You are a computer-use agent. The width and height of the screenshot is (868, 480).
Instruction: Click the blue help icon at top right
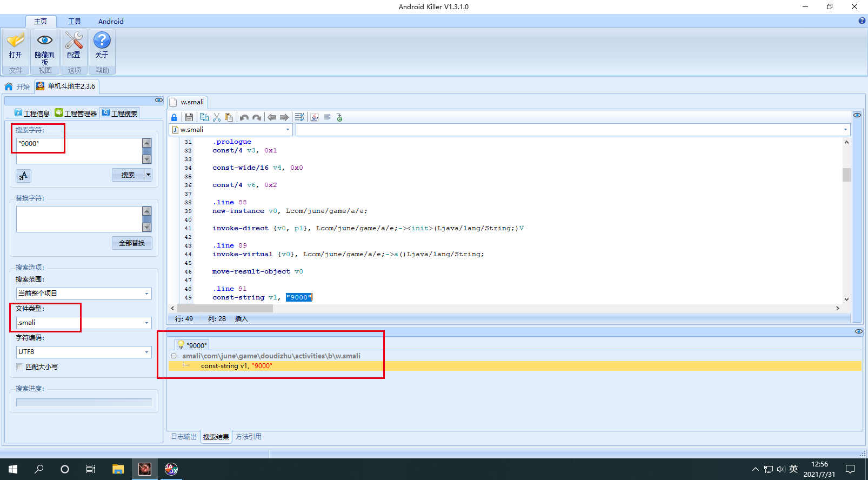pos(862,21)
